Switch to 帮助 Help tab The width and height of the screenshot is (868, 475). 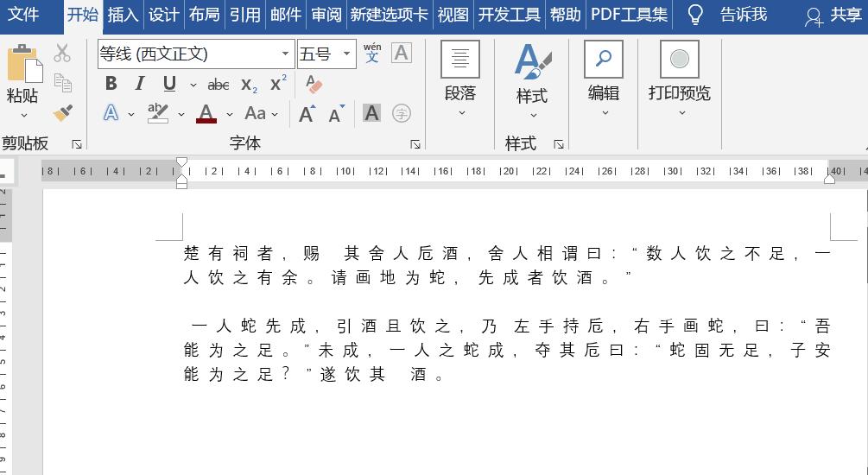click(x=566, y=15)
